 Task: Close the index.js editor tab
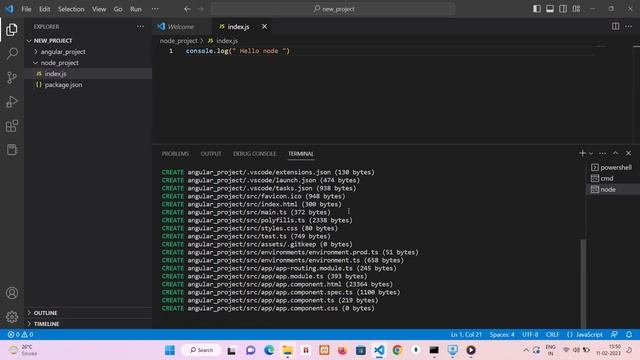pyautogui.click(x=264, y=27)
